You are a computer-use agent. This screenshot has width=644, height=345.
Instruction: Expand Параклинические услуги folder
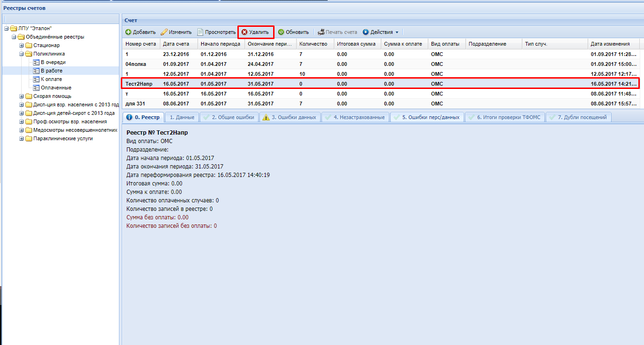coord(22,138)
